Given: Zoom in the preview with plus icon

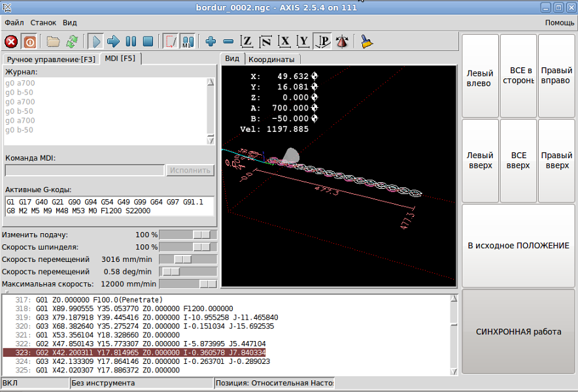Looking at the screenshot, I should (211, 41).
